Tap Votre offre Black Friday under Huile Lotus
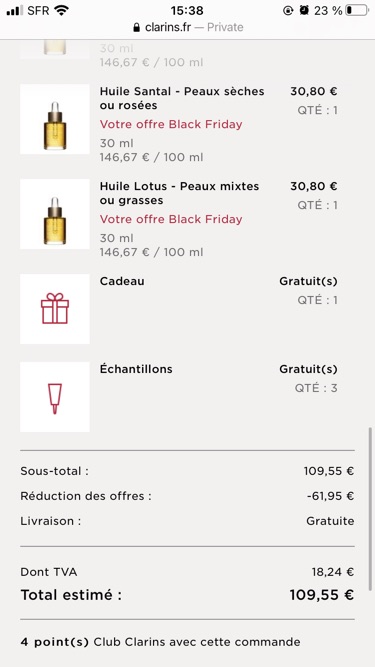 [171, 219]
